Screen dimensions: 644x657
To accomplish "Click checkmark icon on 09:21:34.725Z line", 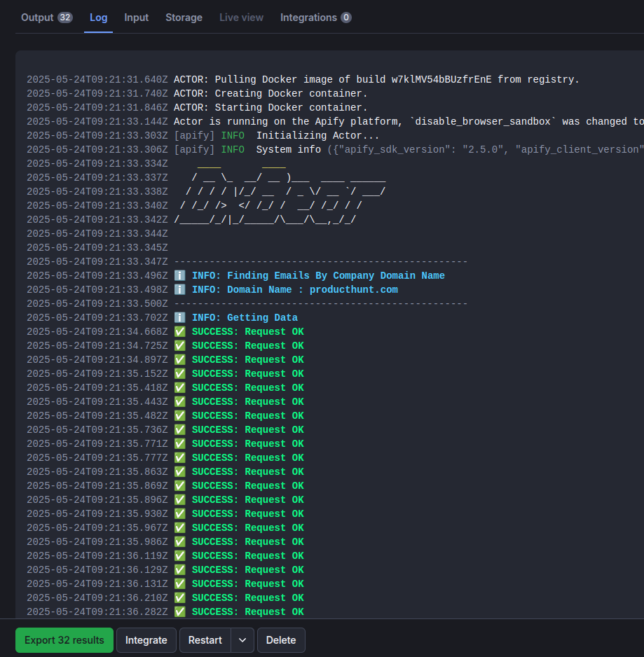I will (x=180, y=346).
